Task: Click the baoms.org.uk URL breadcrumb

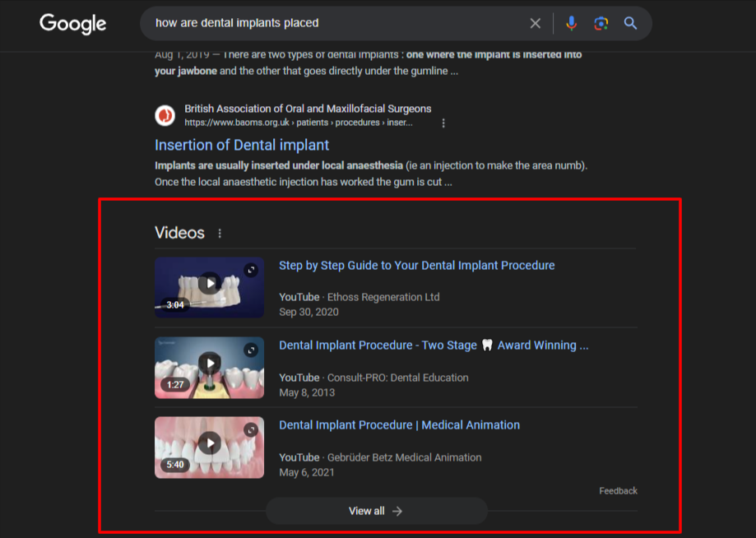Action: click(299, 123)
